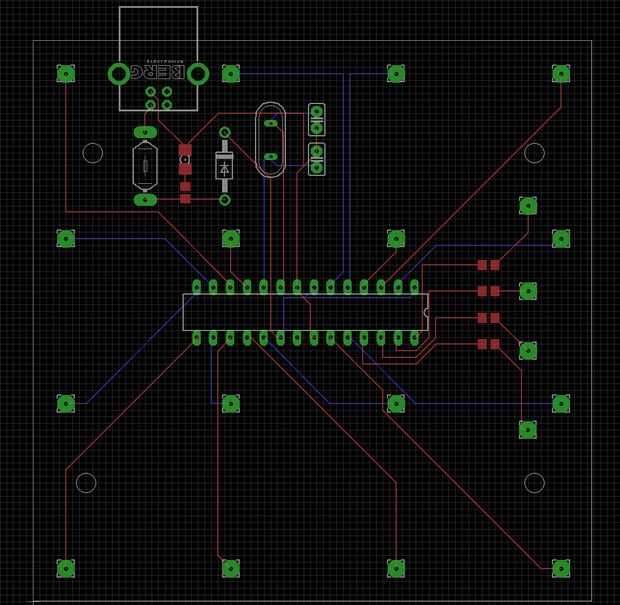Screen dimensions: 620x605
Task: Select the topmost red SMD resistor pair on right
Action: pyautogui.click(x=488, y=265)
